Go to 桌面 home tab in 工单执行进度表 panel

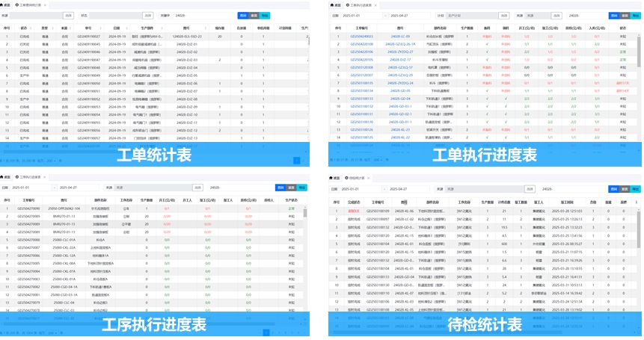[x=336, y=5]
